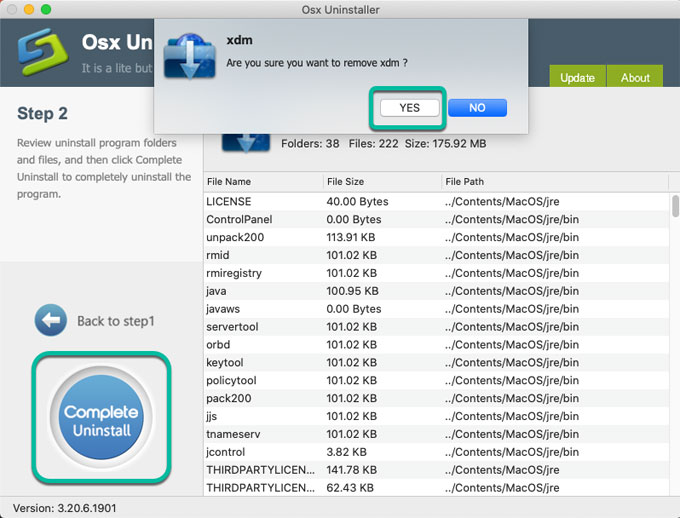Click the yellow minimize window button
This screenshot has height=518, width=680.
[x=29, y=10]
